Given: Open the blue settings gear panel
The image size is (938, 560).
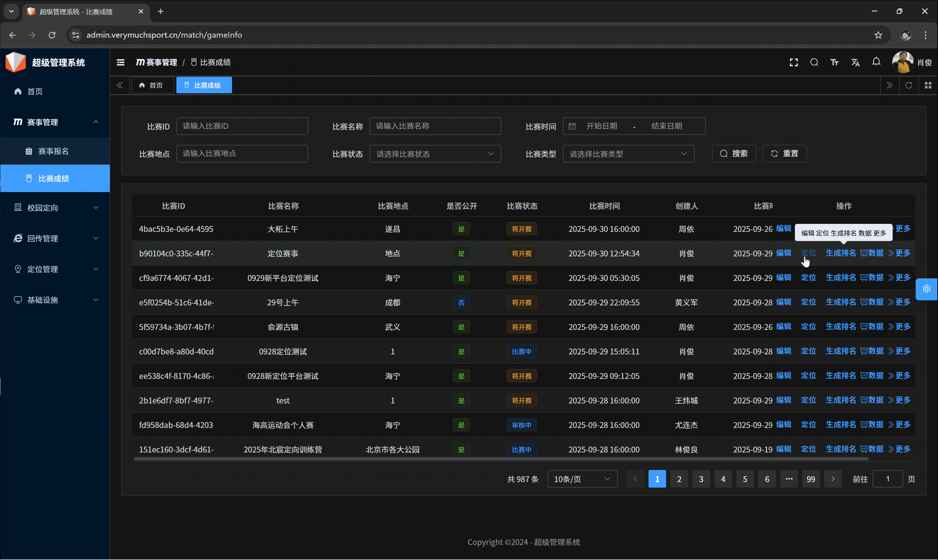Looking at the screenshot, I should click(x=926, y=289).
